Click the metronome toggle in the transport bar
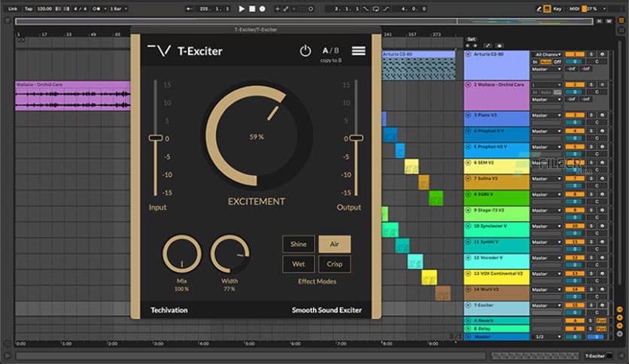Image resolution: width=629 pixels, height=364 pixels. point(96,8)
